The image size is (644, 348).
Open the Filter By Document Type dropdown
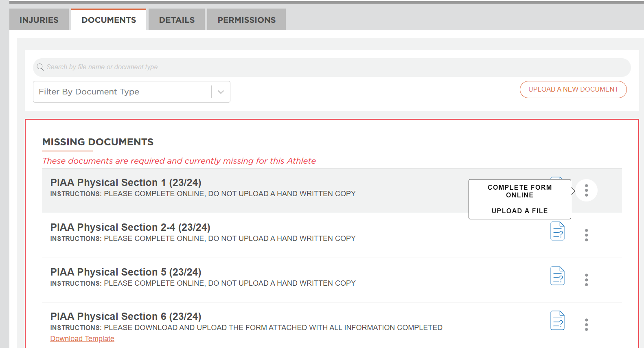click(131, 92)
